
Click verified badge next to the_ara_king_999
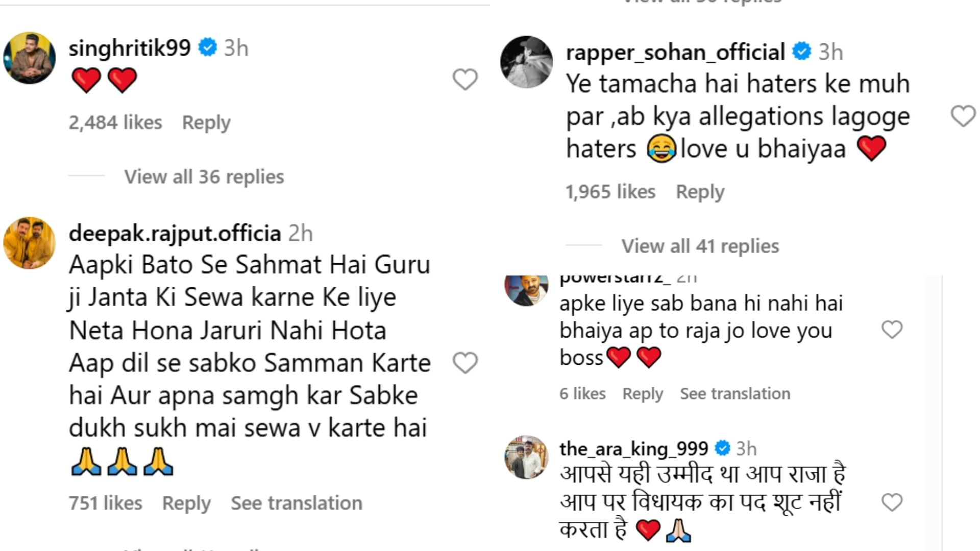(x=722, y=448)
